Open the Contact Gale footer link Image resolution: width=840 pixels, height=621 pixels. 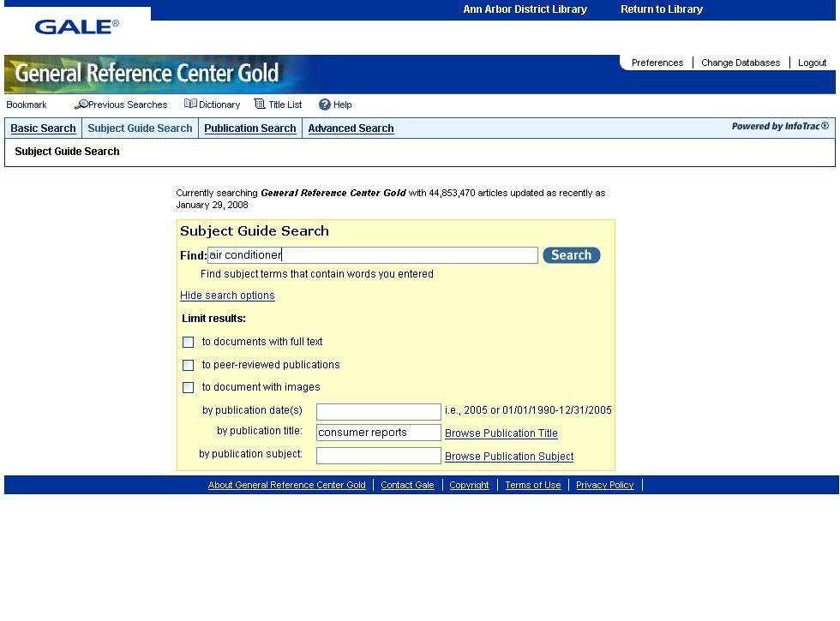(407, 485)
